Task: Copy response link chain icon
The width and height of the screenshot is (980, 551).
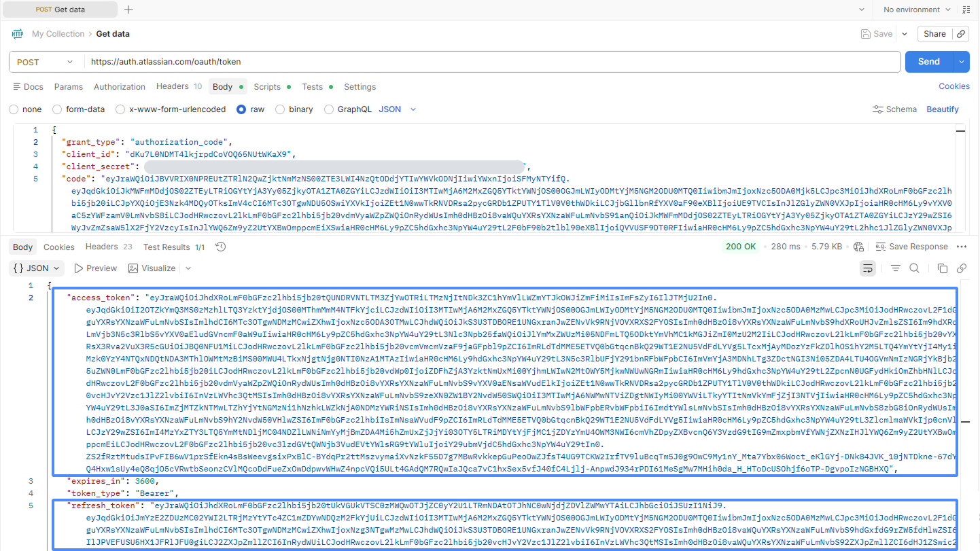Action: [962, 268]
